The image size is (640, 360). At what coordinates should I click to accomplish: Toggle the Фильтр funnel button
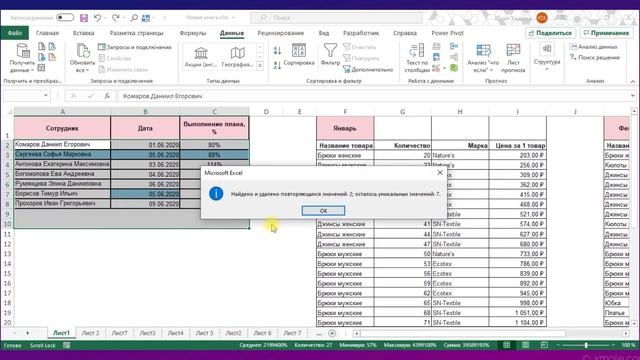tap(330, 55)
